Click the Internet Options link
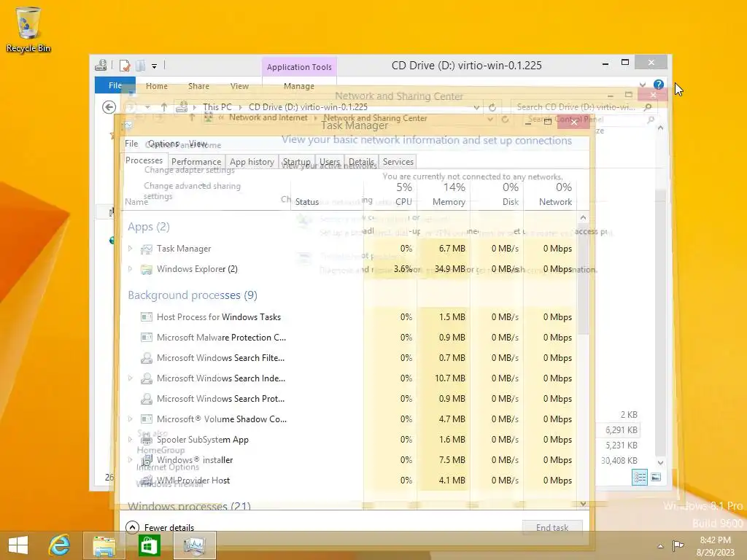 tap(167, 467)
